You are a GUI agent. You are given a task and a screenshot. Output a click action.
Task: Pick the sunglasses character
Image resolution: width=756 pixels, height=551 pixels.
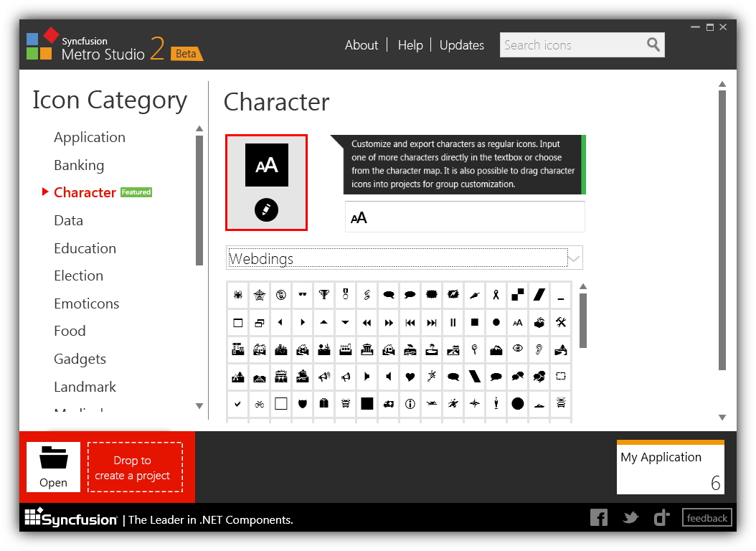pos(302,295)
